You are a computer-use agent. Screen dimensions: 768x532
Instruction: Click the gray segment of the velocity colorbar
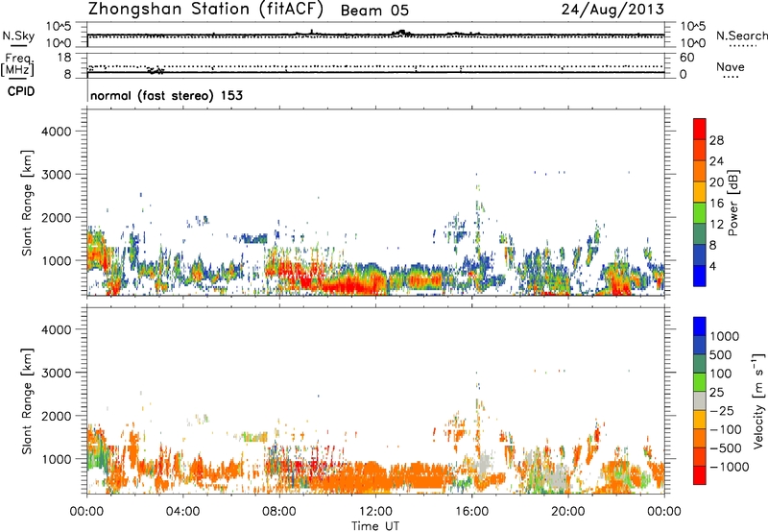point(700,400)
